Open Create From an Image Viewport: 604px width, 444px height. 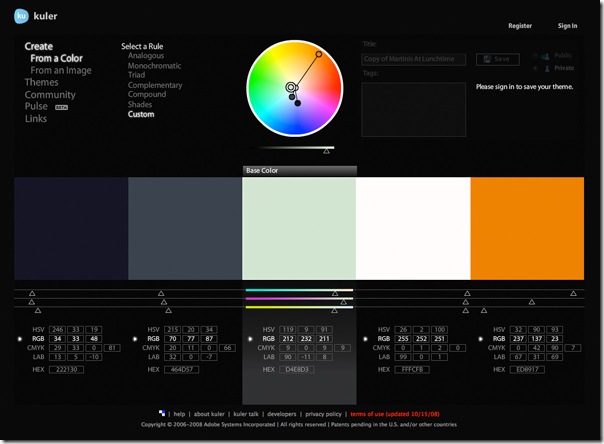click(61, 70)
